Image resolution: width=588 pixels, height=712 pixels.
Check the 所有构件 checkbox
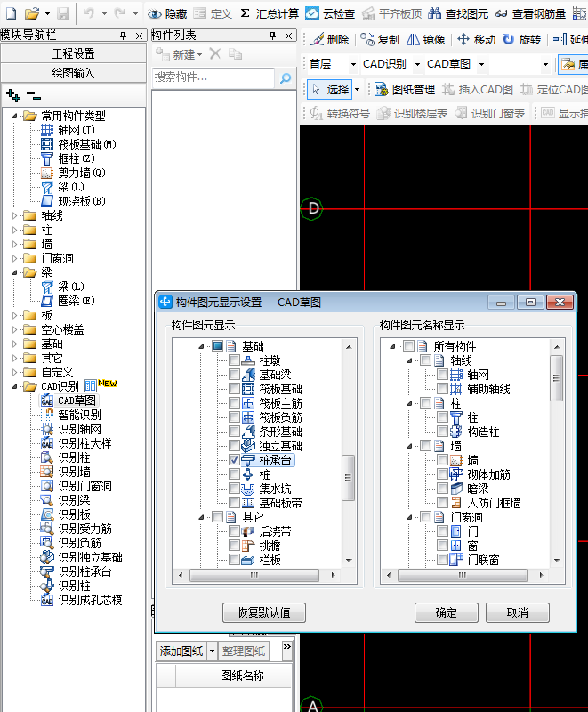coord(408,346)
